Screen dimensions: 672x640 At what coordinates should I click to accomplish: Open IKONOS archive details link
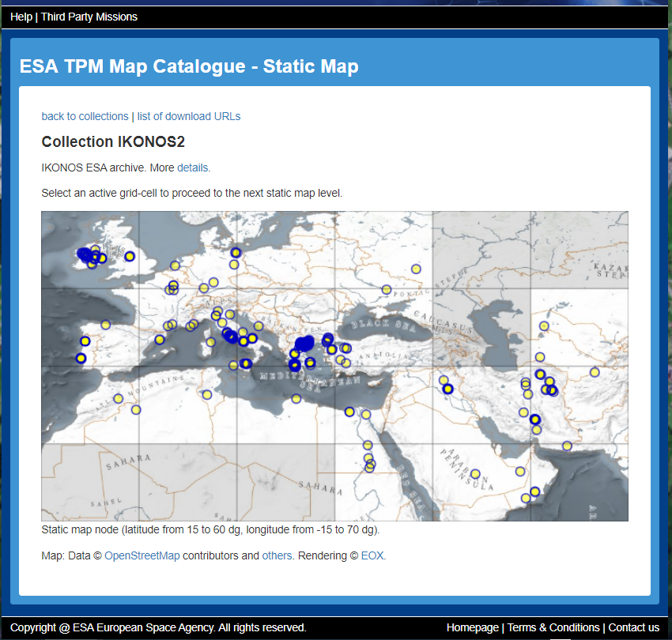pyautogui.click(x=193, y=168)
